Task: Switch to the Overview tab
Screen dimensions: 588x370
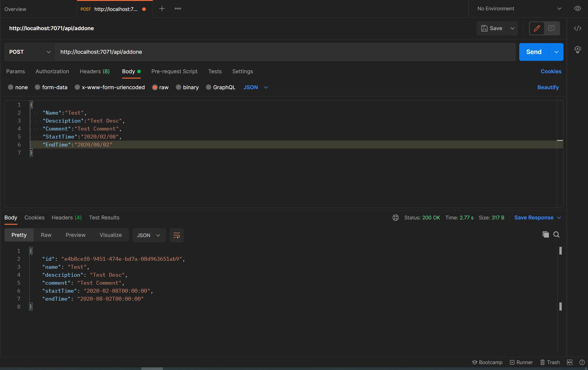Action: click(x=15, y=9)
